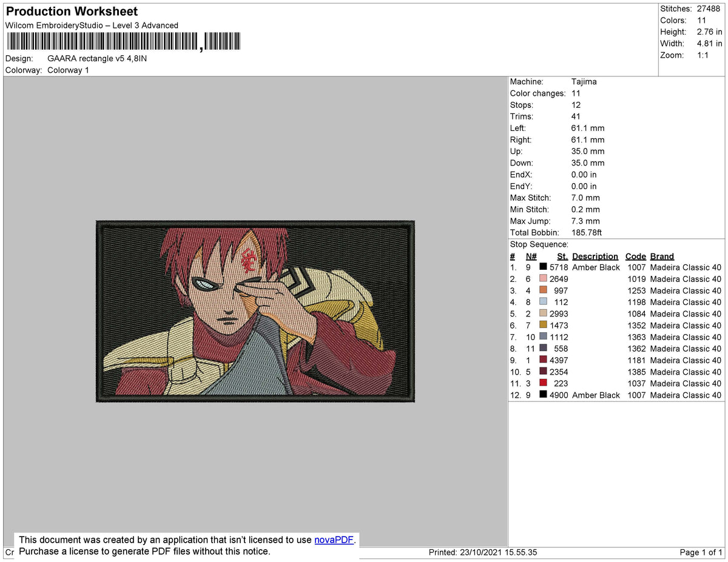
Task: Select the bright red swatch for code 1037
Action: pos(542,383)
